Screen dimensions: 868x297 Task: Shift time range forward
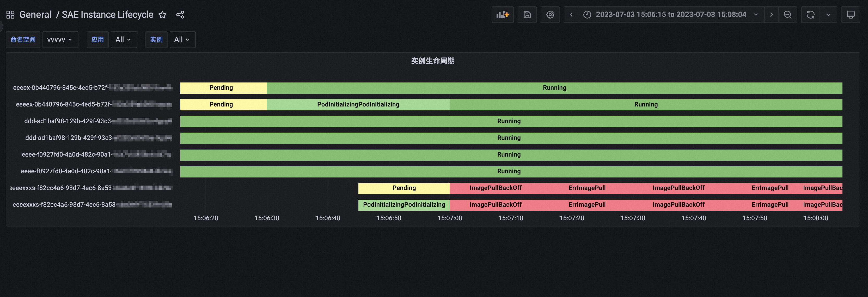pyautogui.click(x=771, y=15)
